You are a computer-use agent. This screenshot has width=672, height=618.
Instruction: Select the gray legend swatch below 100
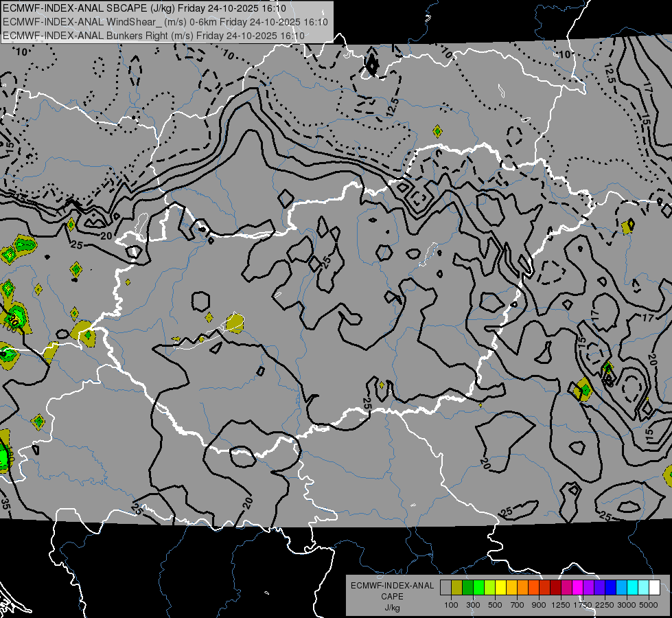pyautogui.click(x=445, y=588)
